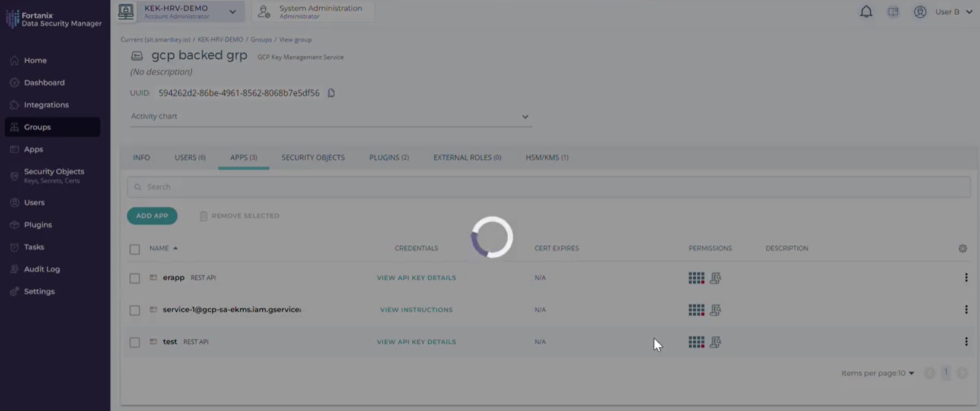The width and height of the screenshot is (980, 411).
Task: Open table column settings gear
Action: [962, 248]
